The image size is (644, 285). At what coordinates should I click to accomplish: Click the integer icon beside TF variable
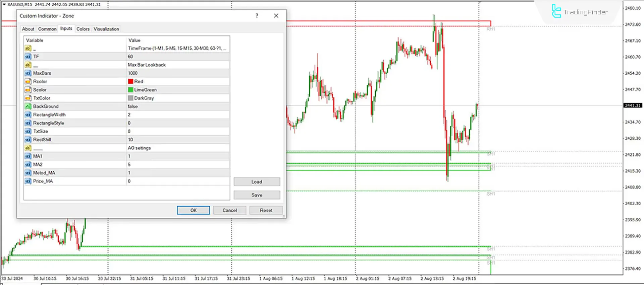(x=28, y=57)
